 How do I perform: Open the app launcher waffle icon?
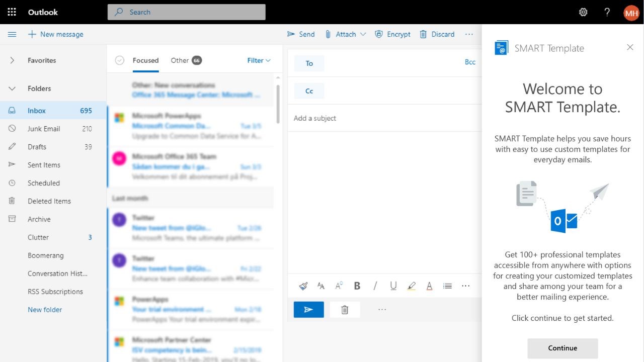point(12,12)
